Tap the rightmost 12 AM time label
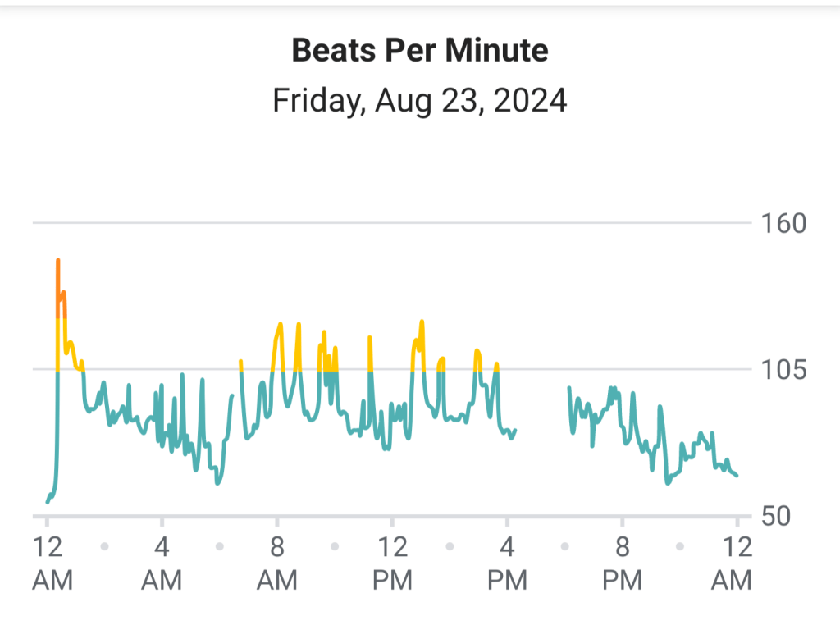The height and width of the screenshot is (625, 840). (732, 563)
